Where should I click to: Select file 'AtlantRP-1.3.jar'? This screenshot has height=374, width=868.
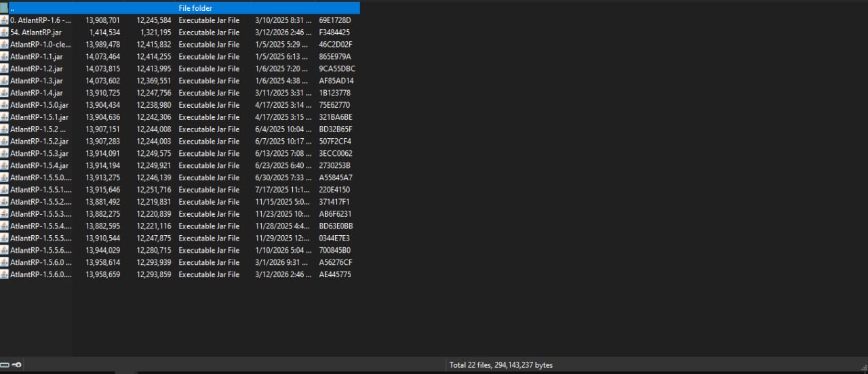point(37,81)
